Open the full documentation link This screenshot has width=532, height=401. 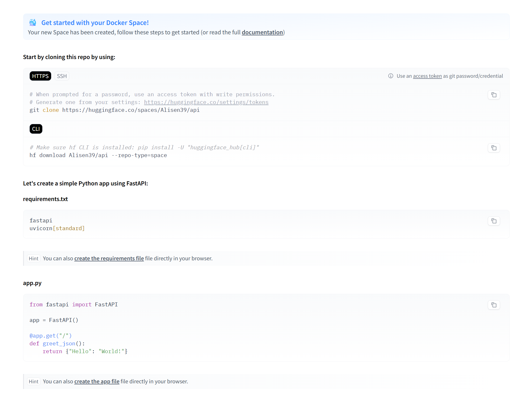pyautogui.click(x=262, y=33)
